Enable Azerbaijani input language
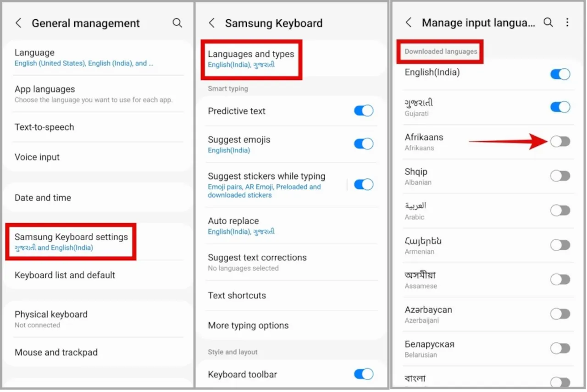Screen dimensions: 587x392 [560, 314]
